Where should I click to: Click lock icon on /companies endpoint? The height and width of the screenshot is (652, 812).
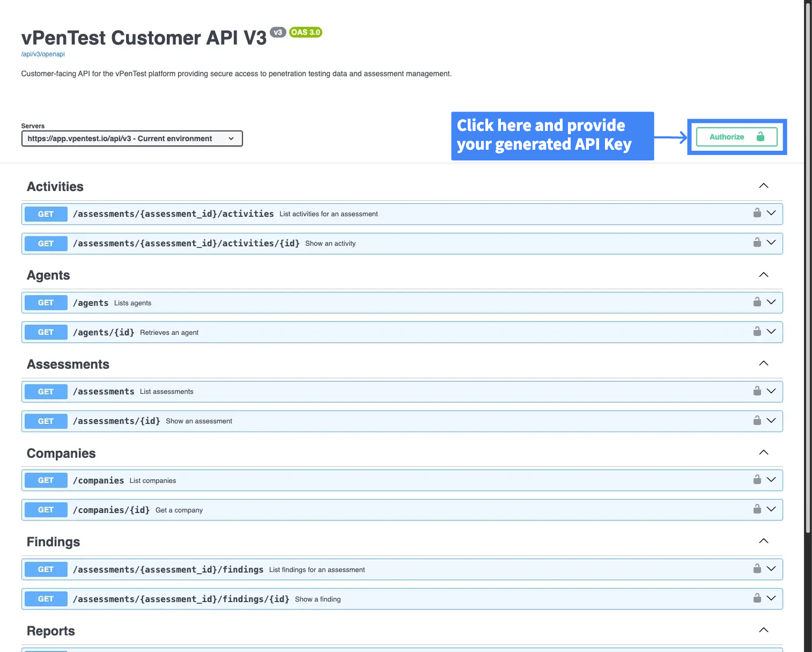757,480
